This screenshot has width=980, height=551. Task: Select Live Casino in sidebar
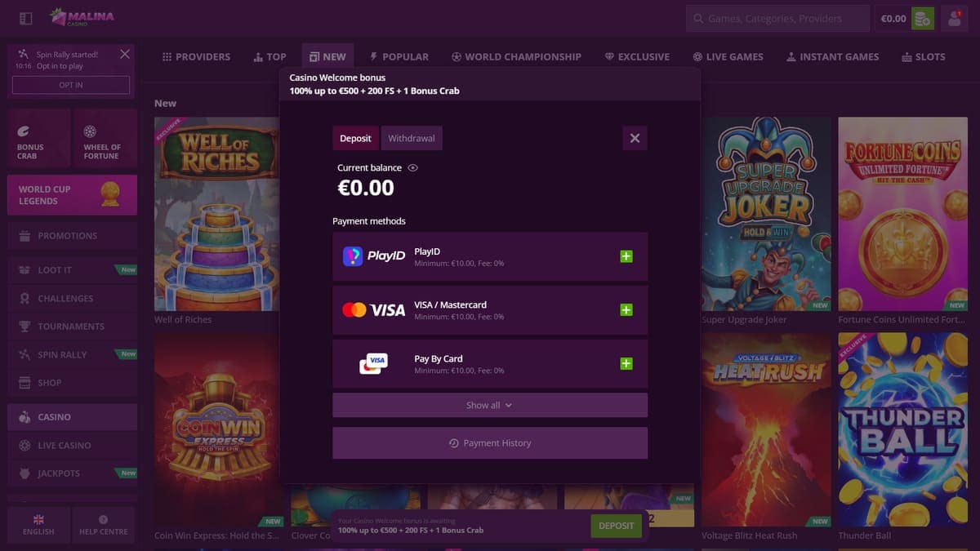coord(72,446)
